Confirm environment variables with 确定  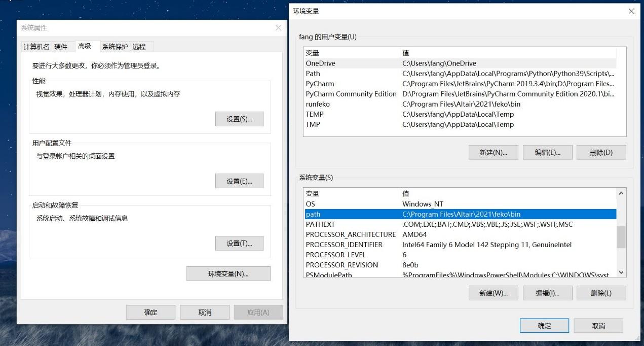pos(544,326)
